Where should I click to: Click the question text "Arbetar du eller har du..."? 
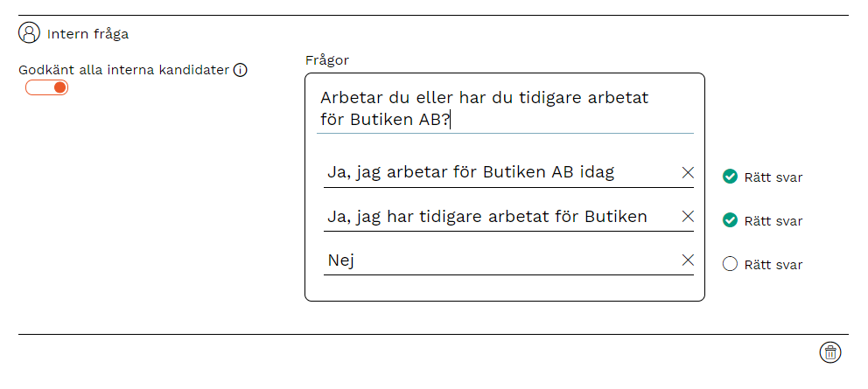[486, 109]
